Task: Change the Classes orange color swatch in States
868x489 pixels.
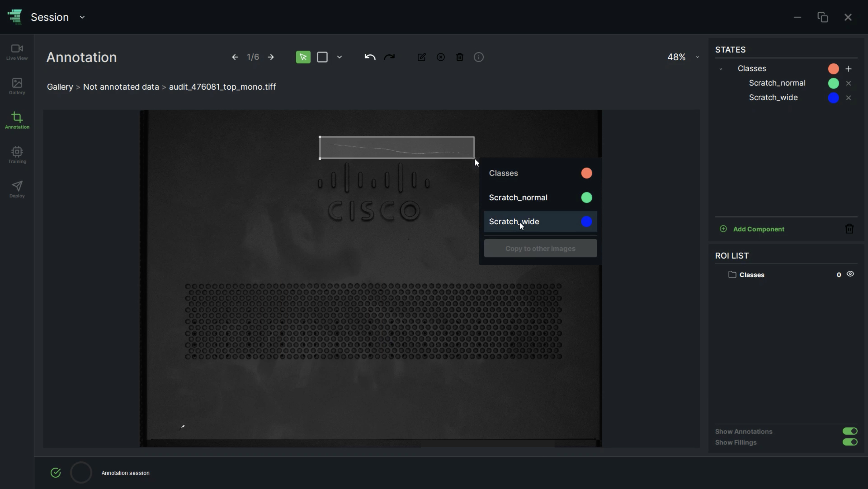Action: point(834,69)
